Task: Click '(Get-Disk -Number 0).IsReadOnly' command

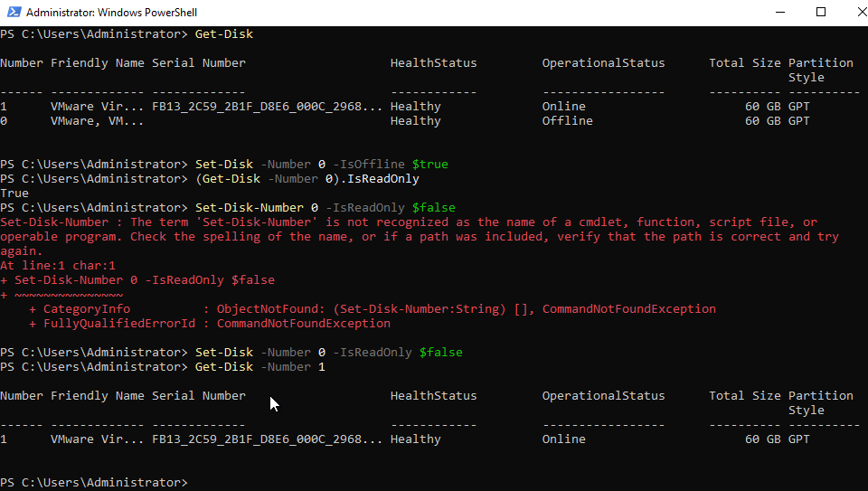Action: [307, 179]
